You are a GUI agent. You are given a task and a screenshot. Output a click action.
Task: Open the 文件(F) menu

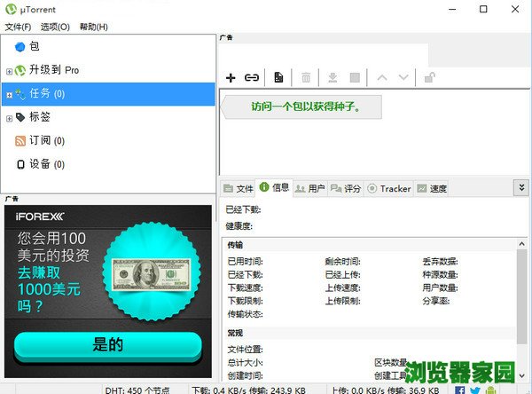click(x=18, y=27)
